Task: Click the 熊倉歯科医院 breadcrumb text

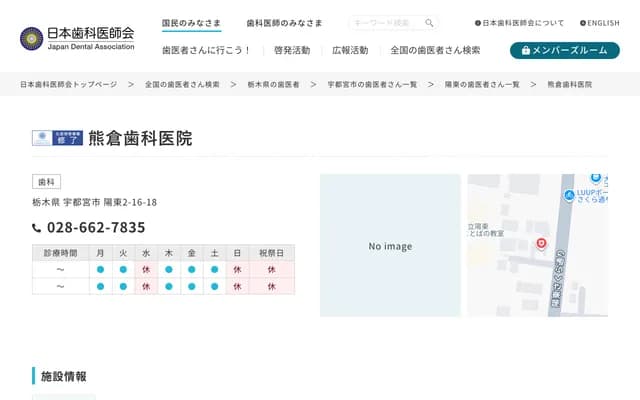Action: (x=569, y=84)
